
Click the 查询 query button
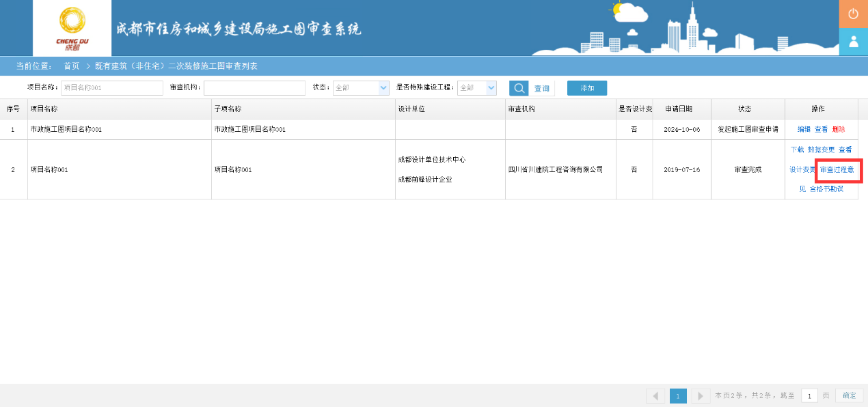click(x=541, y=87)
